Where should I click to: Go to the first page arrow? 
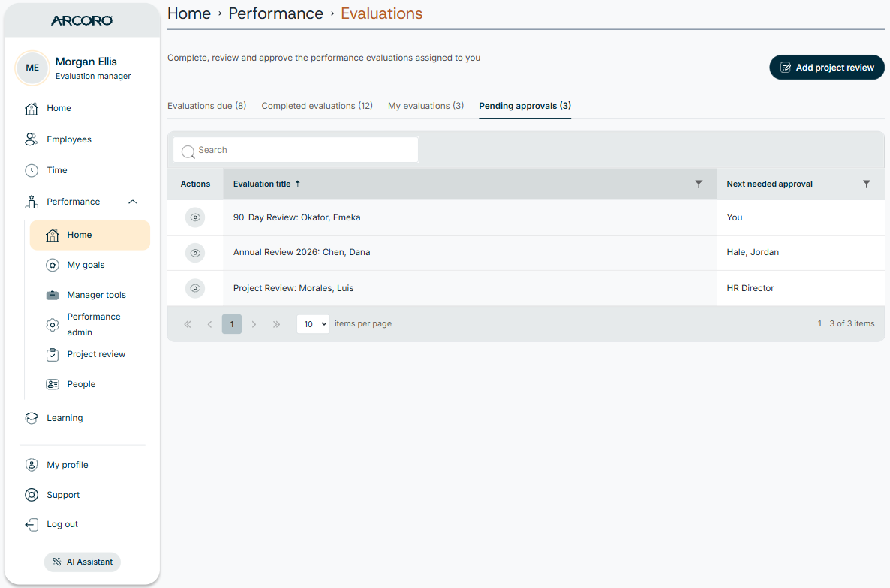[188, 324]
